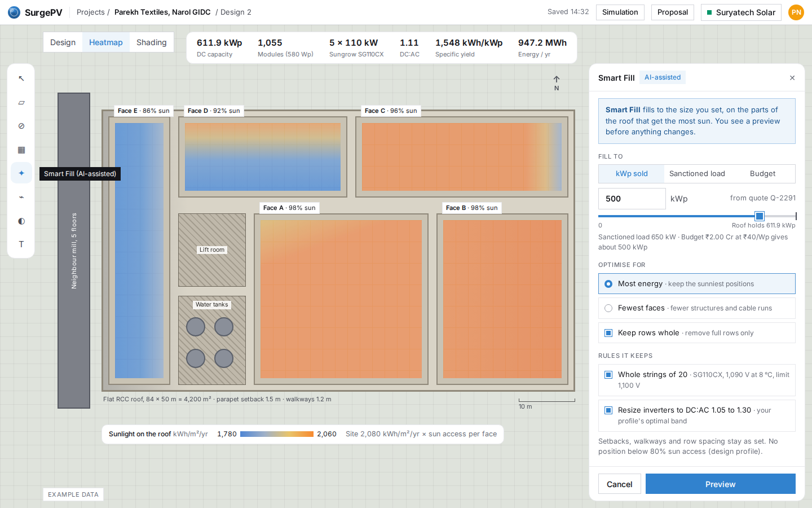Click the AI-assisted badge
Screen dimensions: 812x508
(x=663, y=77)
